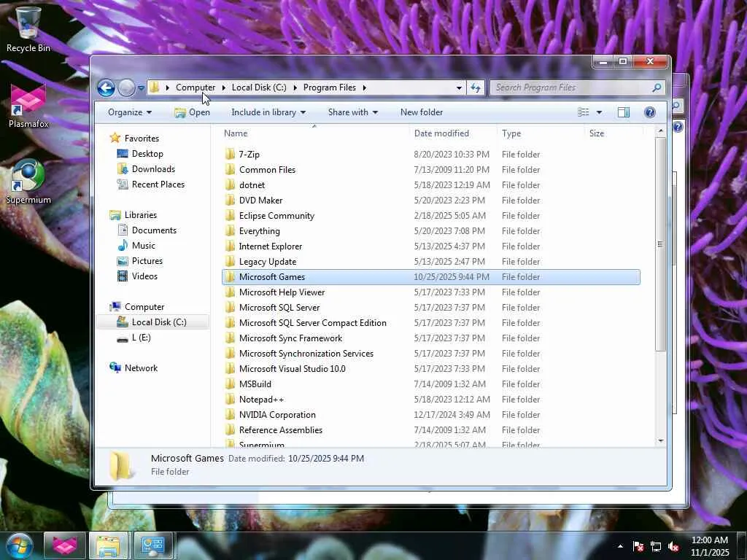Select the 7-Zip folder icon
The height and width of the screenshot is (560, 747).
[x=230, y=154]
